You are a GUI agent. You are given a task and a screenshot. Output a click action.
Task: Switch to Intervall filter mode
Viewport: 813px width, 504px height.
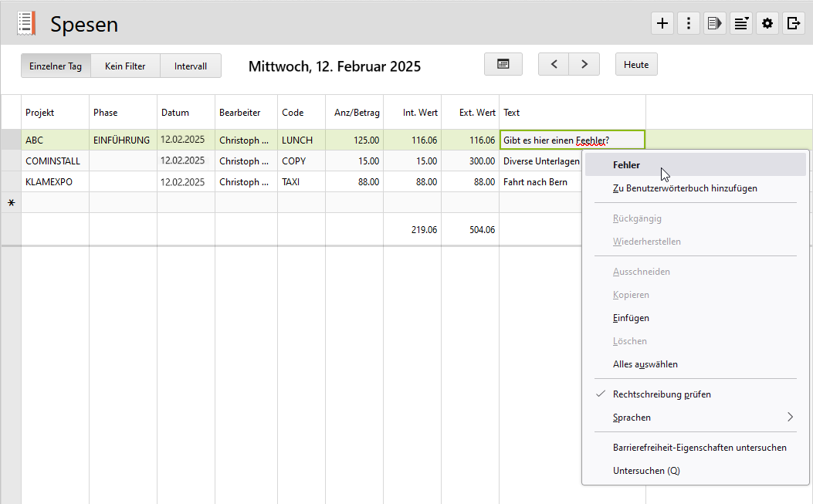[x=191, y=66]
